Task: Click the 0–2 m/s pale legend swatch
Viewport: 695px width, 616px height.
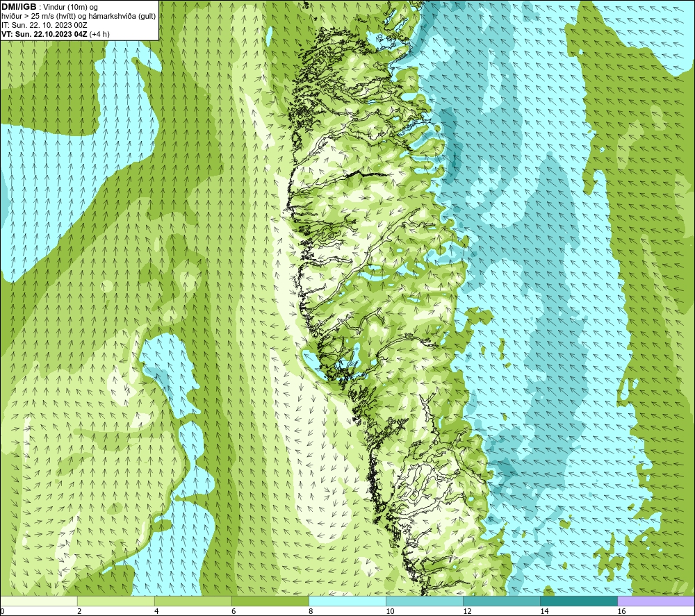Action: tap(39, 601)
